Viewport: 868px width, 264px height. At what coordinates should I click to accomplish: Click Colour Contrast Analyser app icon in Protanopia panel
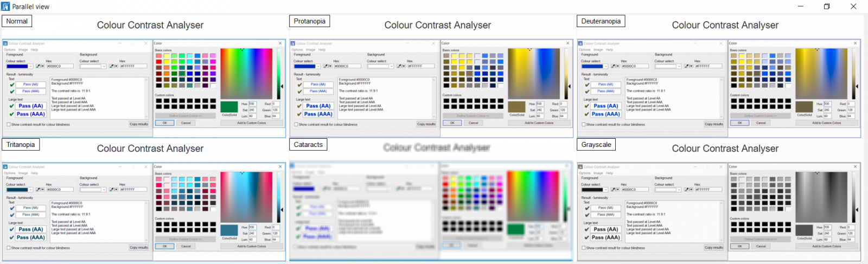coord(293,43)
